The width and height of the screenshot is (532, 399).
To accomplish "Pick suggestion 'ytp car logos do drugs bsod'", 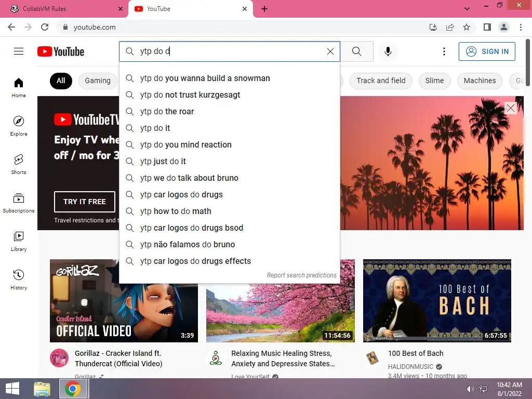I will click(229, 228).
